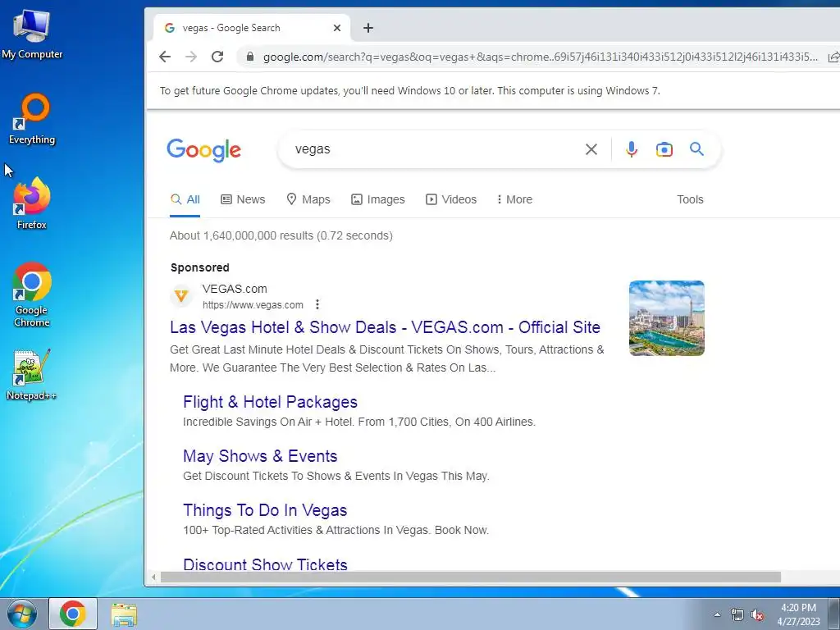Click inside the Google search input field
840x630 pixels.
434,149
